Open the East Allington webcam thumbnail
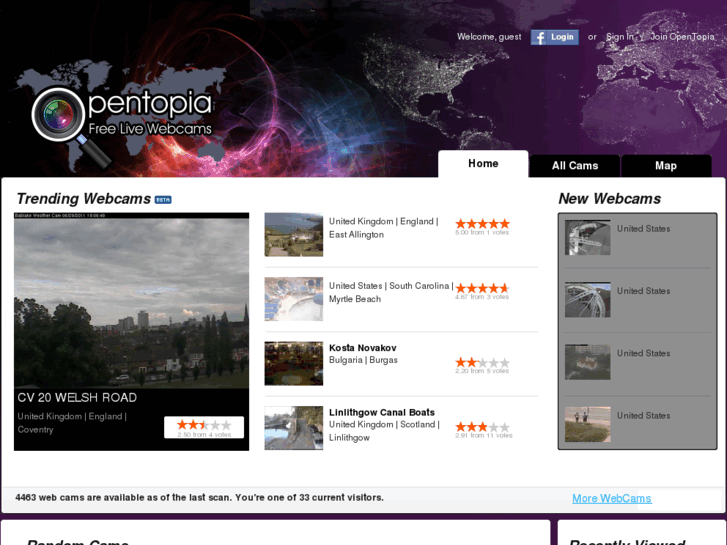 293,235
